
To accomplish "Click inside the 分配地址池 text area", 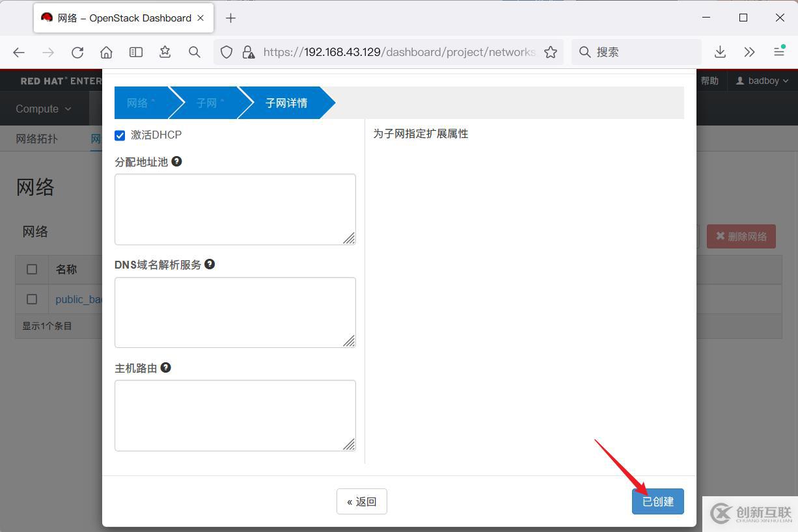I will click(235, 209).
